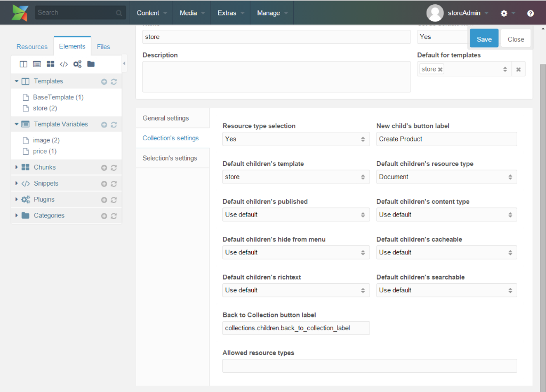
Task: Add new template with plus icon
Action: [104, 82]
